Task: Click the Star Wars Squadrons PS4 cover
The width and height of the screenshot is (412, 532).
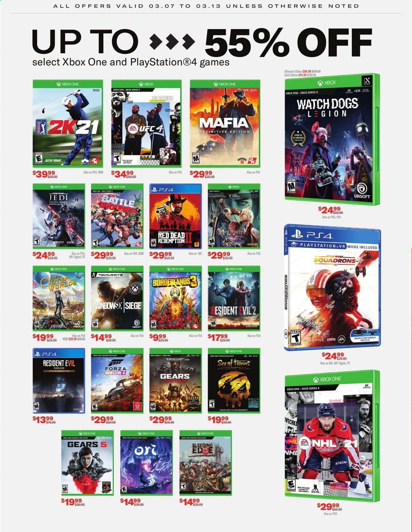Action: click(x=332, y=287)
